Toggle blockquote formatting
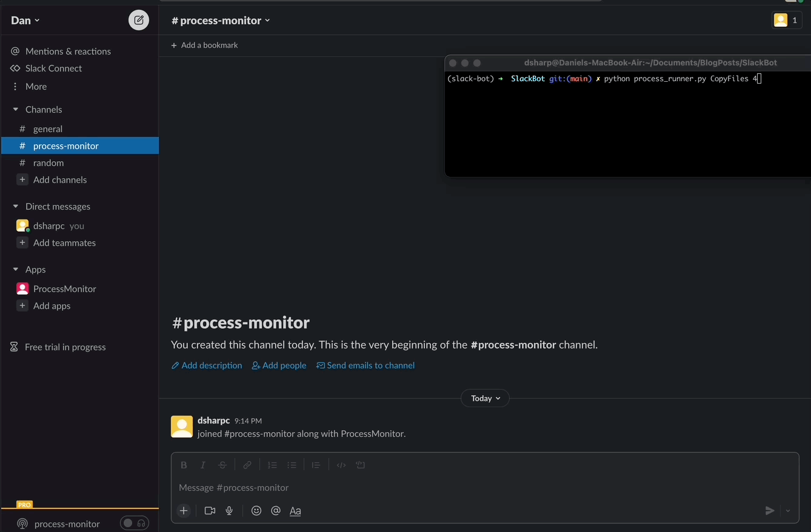The height and width of the screenshot is (532, 811). [x=316, y=465]
